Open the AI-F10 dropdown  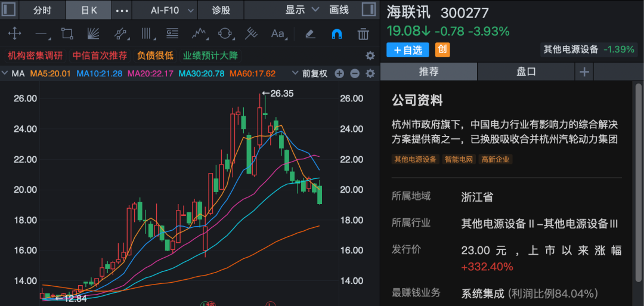click(x=172, y=10)
